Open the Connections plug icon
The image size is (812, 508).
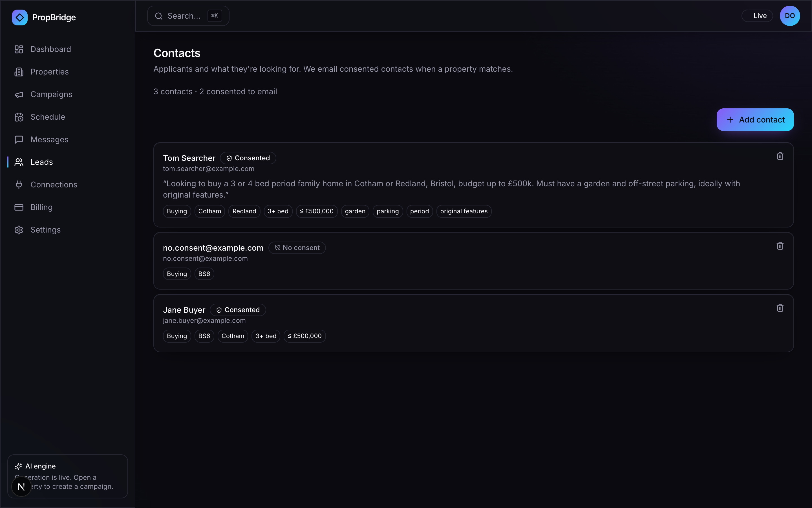(19, 185)
